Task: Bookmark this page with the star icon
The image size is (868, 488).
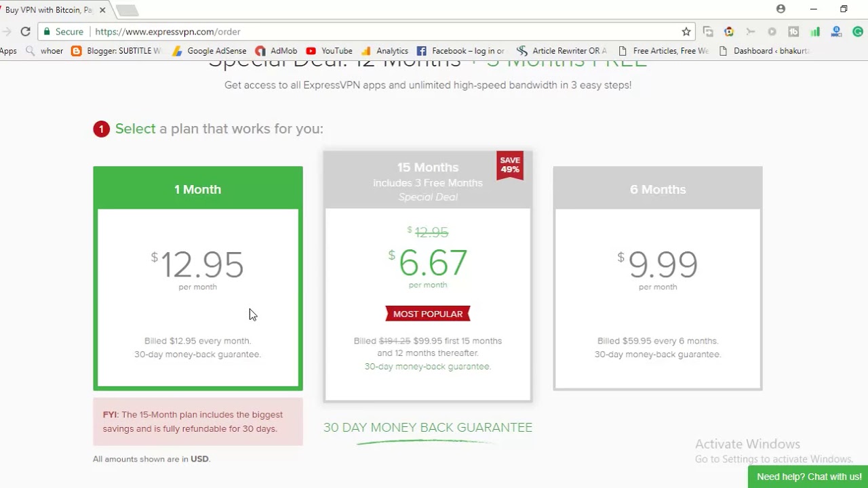Action: (686, 32)
